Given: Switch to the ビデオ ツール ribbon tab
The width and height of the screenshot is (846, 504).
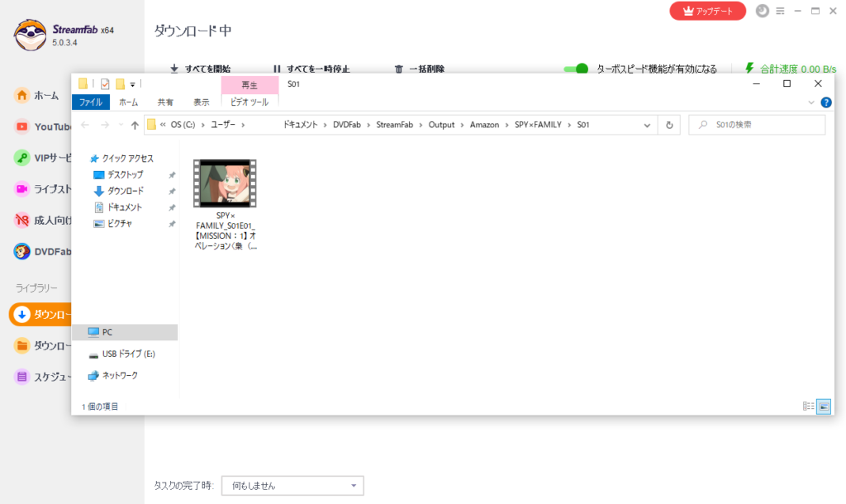Looking at the screenshot, I should pos(250,102).
